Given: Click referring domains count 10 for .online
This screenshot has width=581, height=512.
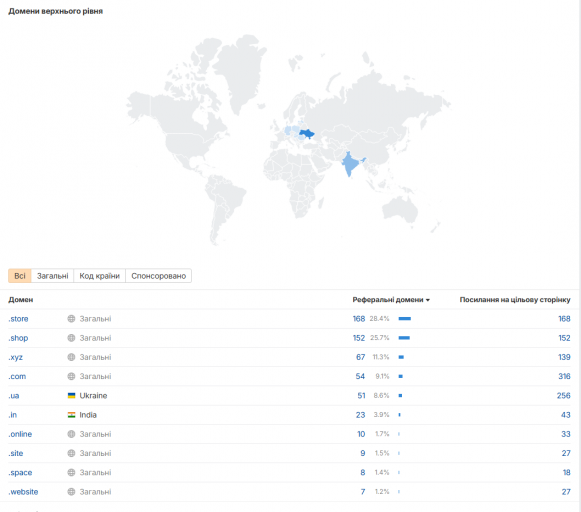Looking at the screenshot, I should pos(361,434).
